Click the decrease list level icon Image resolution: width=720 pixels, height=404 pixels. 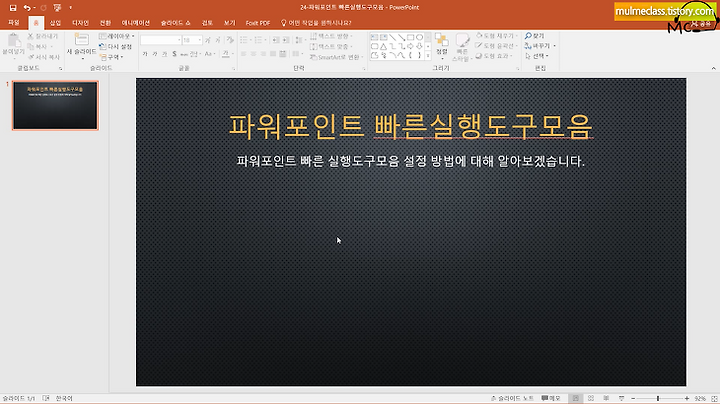(276, 40)
